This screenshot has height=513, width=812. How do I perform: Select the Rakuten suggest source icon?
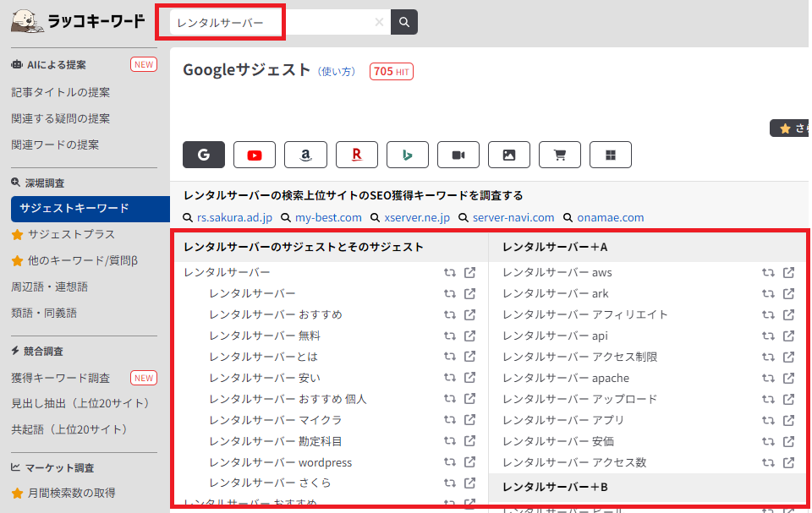point(357,155)
